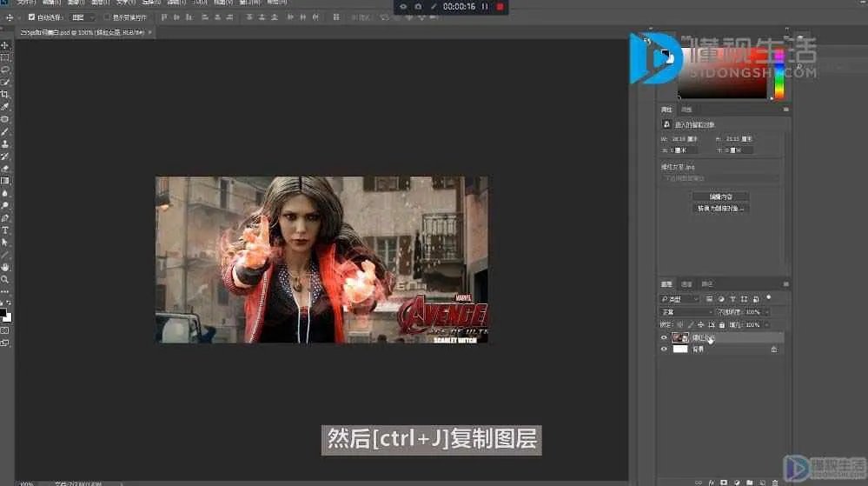The image size is (868, 486).
Task: Click the red stop recording button
Action: point(500,7)
